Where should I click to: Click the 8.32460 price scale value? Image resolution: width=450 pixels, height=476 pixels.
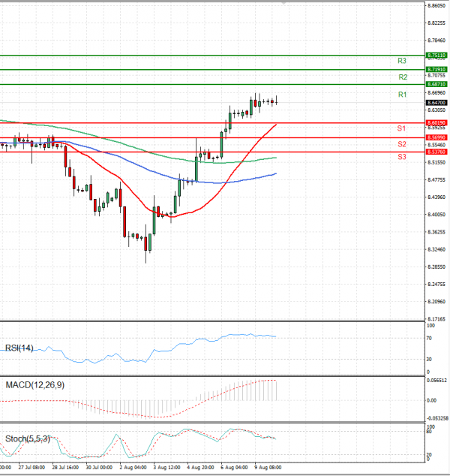436,249
